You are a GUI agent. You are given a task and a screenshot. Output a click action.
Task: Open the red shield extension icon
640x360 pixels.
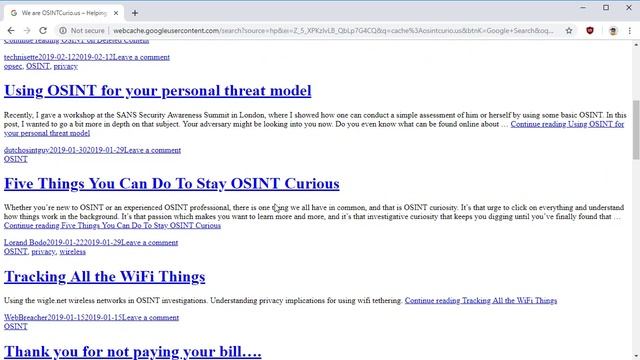[590, 31]
